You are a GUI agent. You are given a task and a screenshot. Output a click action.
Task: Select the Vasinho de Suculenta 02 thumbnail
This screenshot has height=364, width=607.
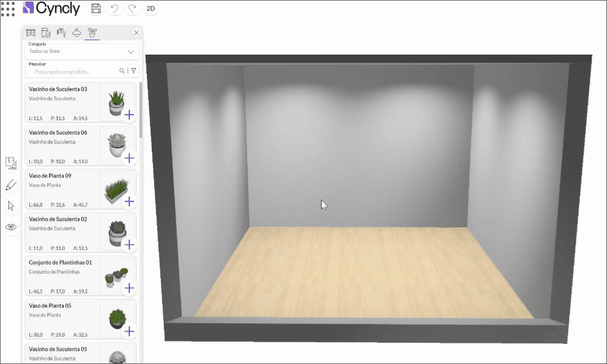click(117, 233)
